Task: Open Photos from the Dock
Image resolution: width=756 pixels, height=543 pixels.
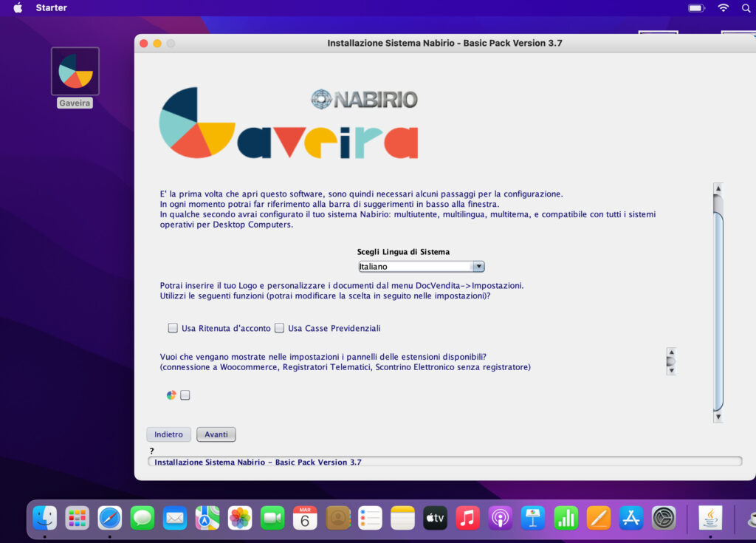Action: [x=240, y=518]
